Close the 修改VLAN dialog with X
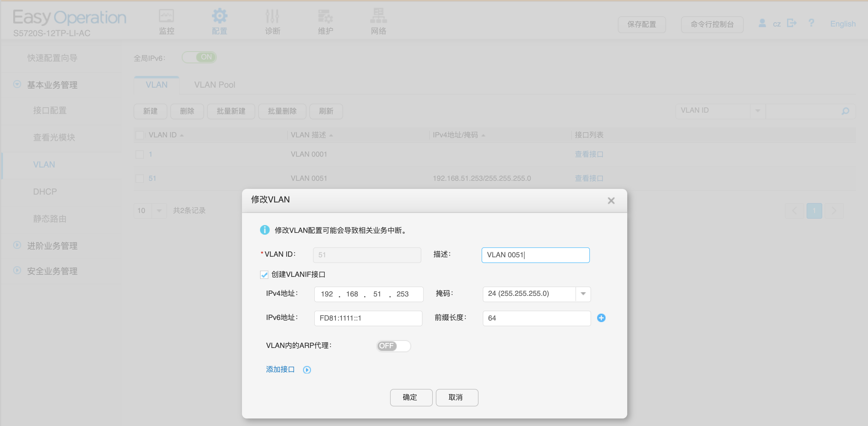This screenshot has height=426, width=868. point(611,201)
